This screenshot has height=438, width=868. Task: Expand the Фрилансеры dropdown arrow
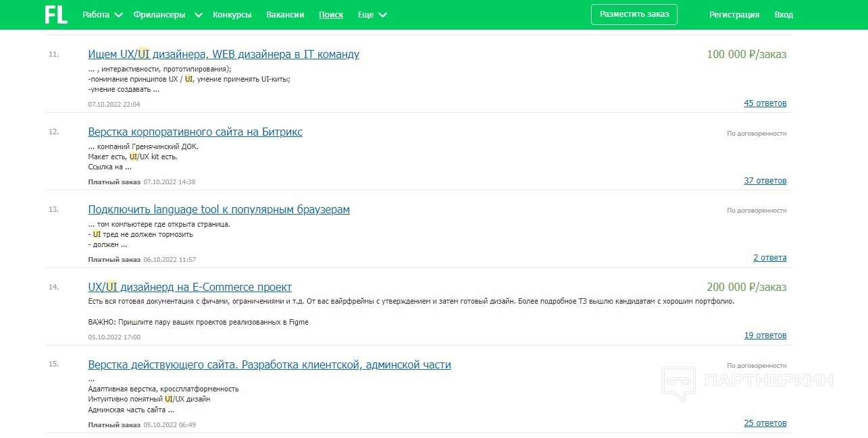click(198, 15)
